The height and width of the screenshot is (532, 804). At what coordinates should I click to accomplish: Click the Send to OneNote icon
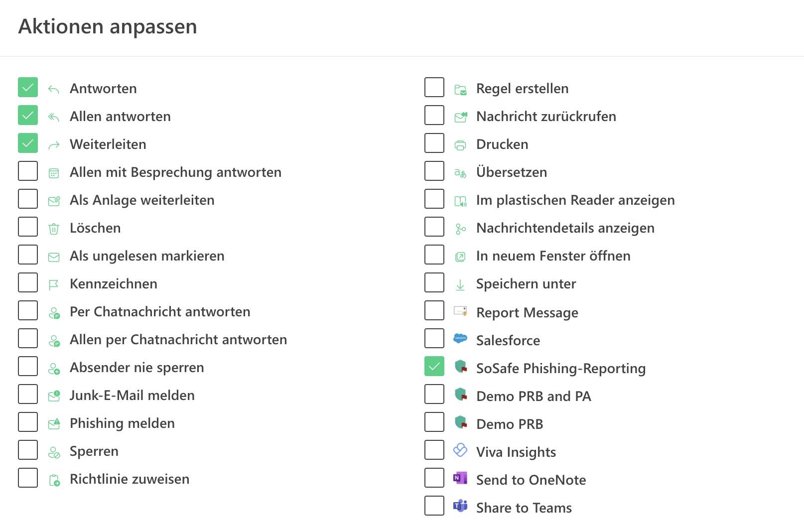point(460,478)
